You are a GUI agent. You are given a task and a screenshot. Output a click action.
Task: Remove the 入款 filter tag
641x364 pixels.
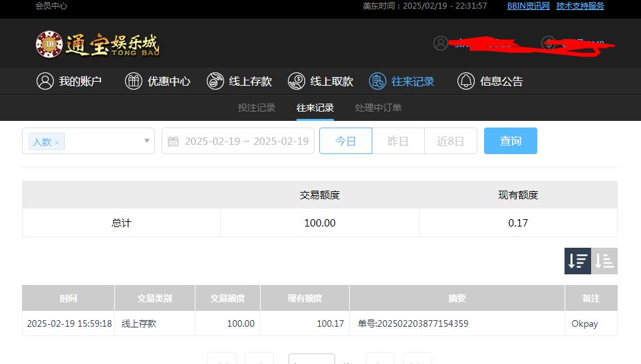pyautogui.click(x=57, y=143)
